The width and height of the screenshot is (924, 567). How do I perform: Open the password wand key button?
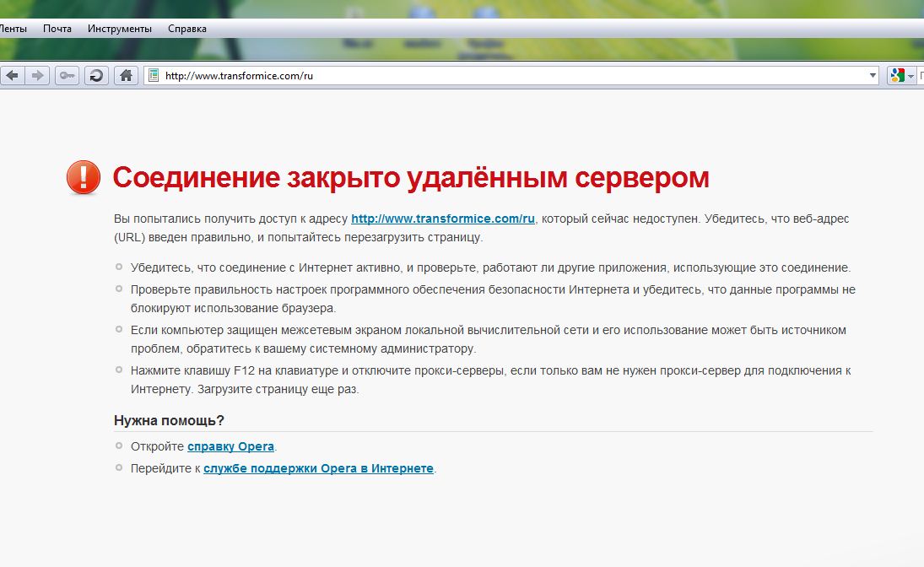click(68, 75)
